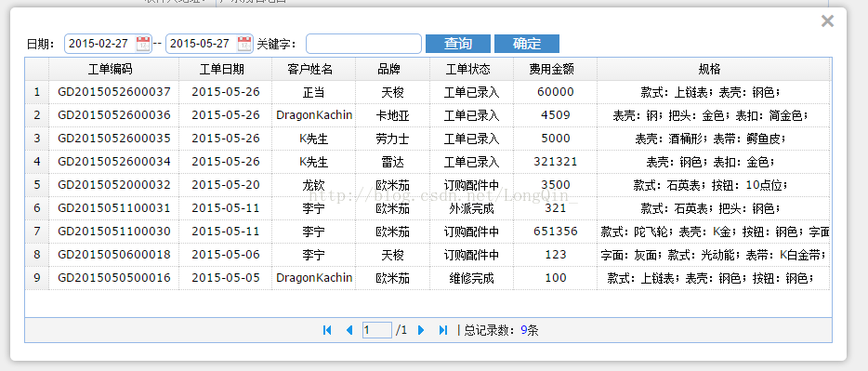Click the 费用金额 column header
This screenshot has width=868, height=371.
tap(555, 69)
